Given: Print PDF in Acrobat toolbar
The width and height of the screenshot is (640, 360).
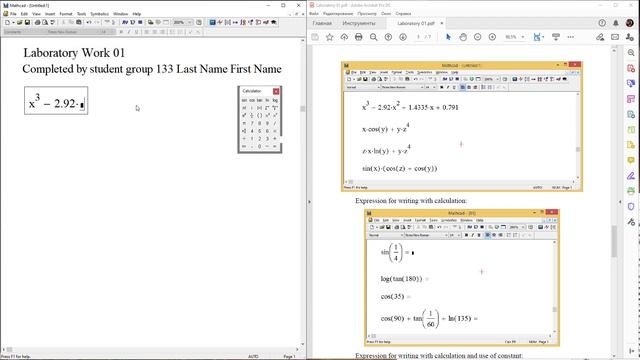Looking at the screenshot, I should [x=358, y=37].
